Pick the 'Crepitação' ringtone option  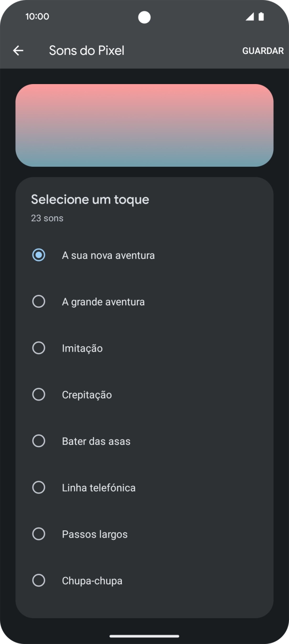tap(39, 394)
